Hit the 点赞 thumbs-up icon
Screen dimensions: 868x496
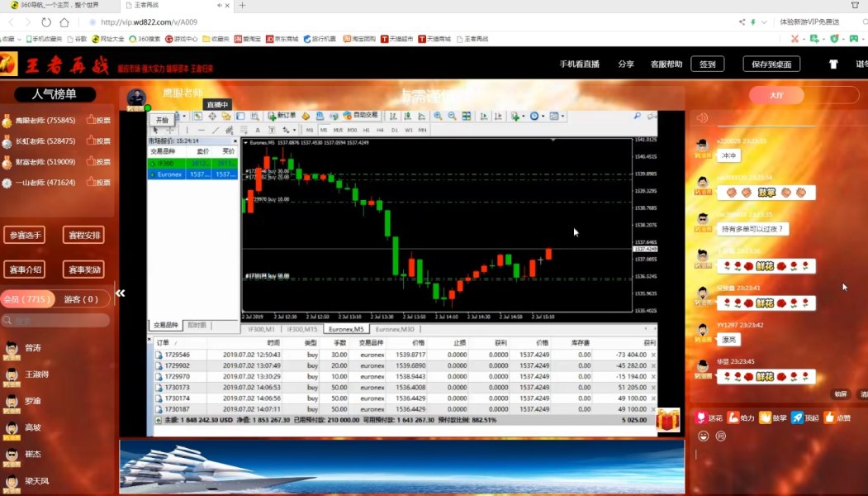tap(830, 418)
